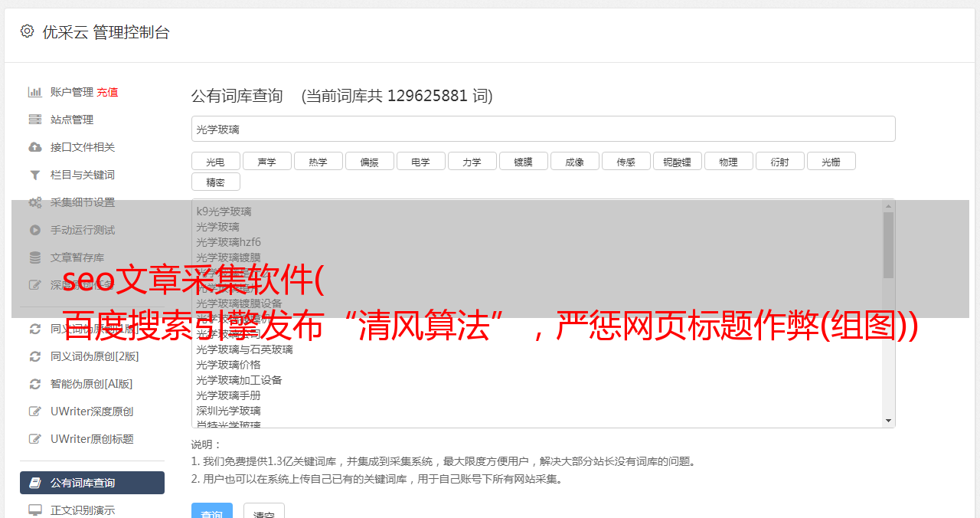Select the 热学 tag button

click(318, 161)
